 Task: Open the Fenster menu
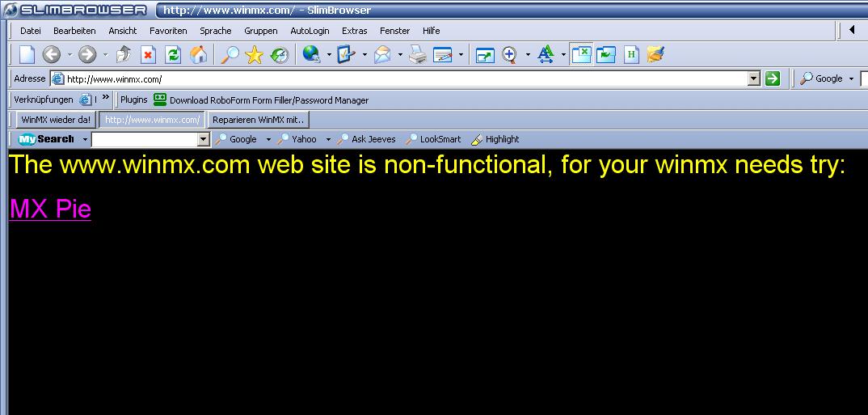[x=394, y=31]
